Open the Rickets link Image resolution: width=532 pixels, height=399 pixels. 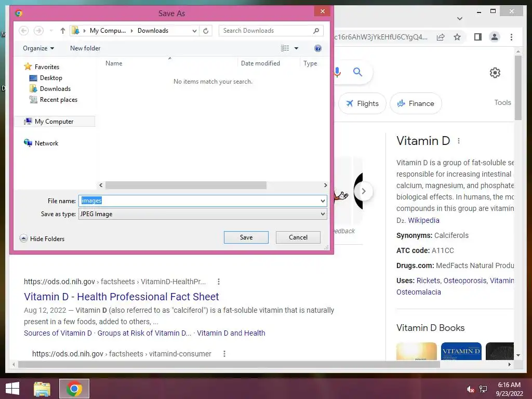(428, 281)
